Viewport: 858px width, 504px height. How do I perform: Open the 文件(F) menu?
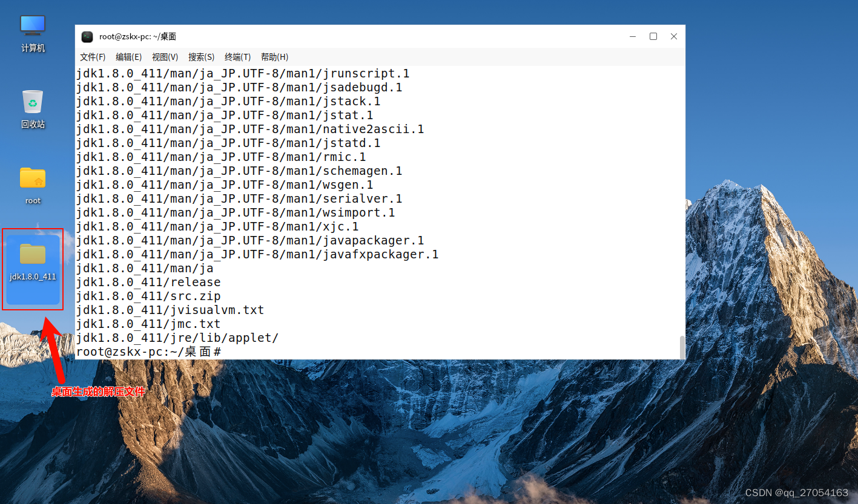point(93,57)
